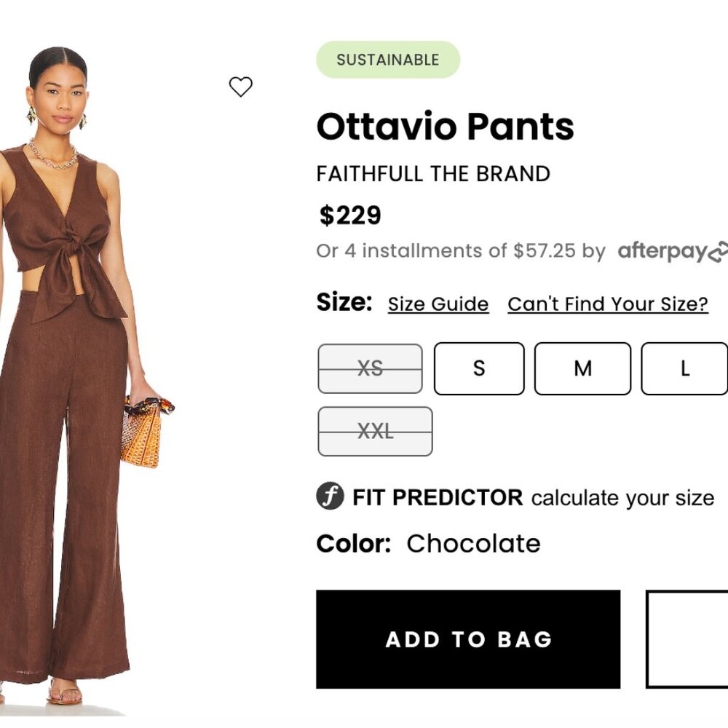728x728 pixels.
Task: Select size M
Action: [582, 369]
